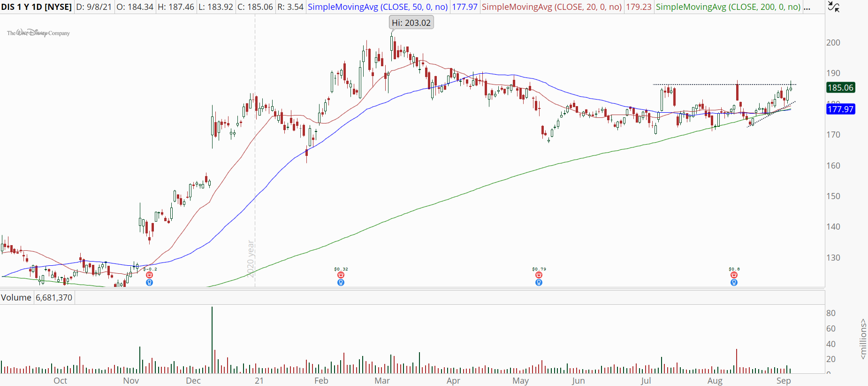
Task: Open the 20-period SimpleMovingAvg study label
Action: (x=552, y=7)
